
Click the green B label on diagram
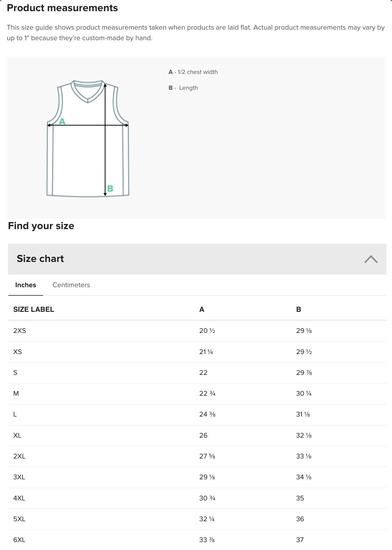(x=110, y=188)
